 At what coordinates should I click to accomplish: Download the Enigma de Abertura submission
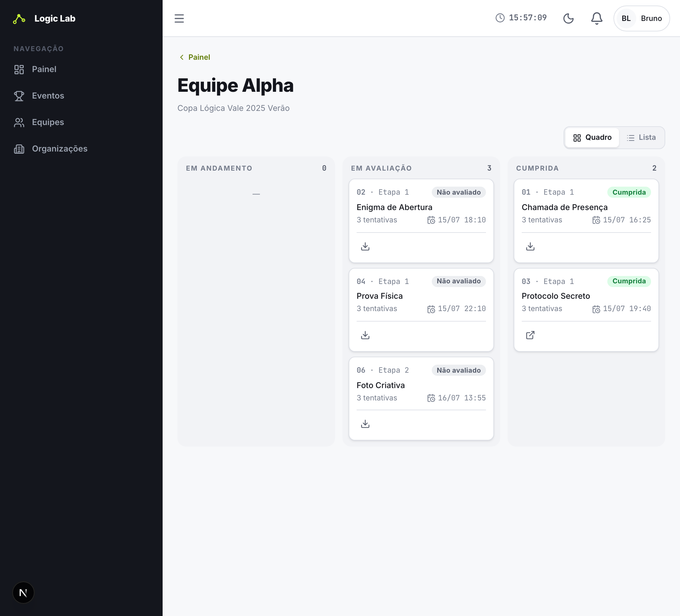pyautogui.click(x=365, y=246)
